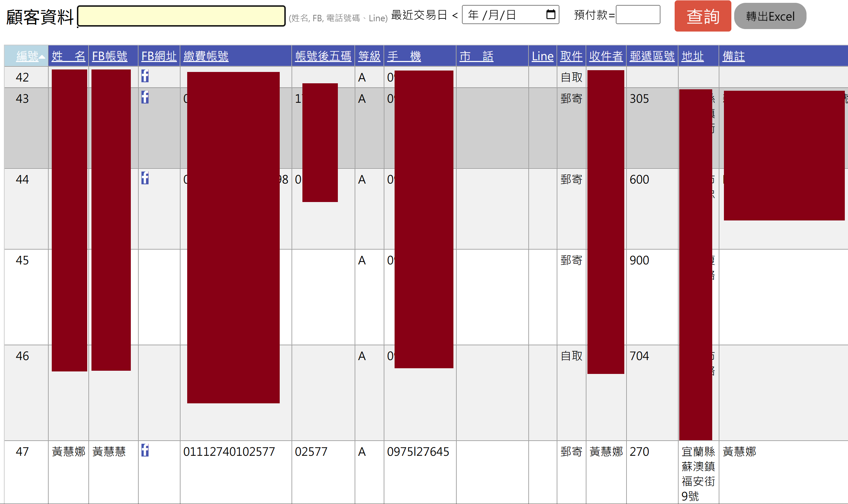Image resolution: width=848 pixels, height=504 pixels.
Task: Sort table by 姓名 column header
Action: (x=68, y=56)
